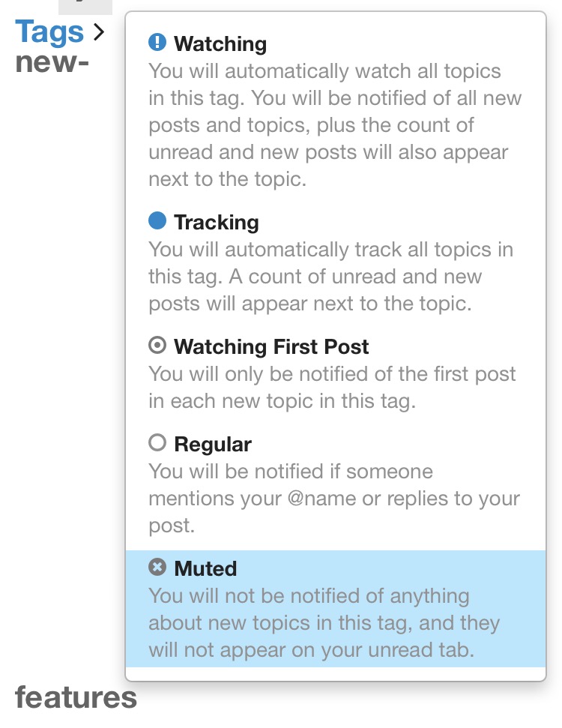This screenshot has height=728, width=562.
Task: Click the chevron arrow beside Tags
Action: (x=99, y=31)
